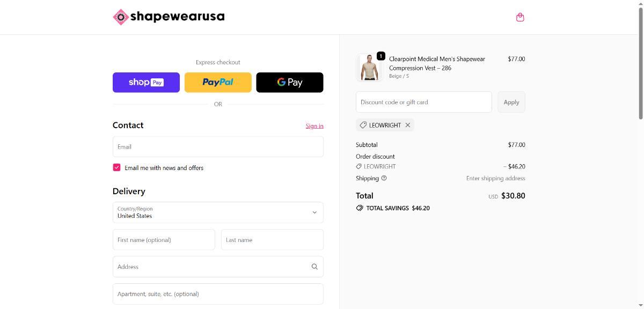Expand the Country/Region dropdown

[x=218, y=212]
